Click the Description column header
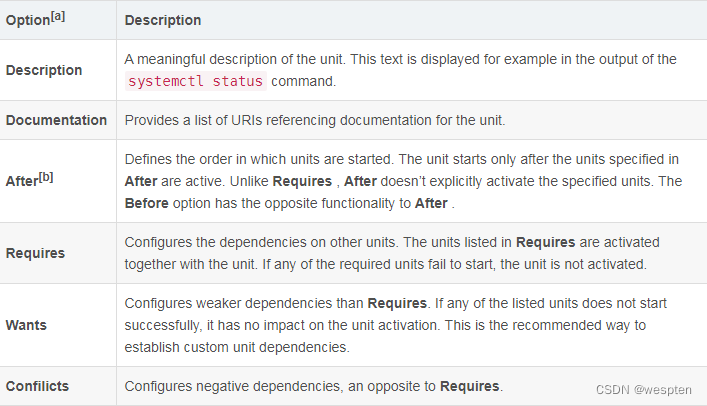Image resolution: width=707 pixels, height=406 pixels. 163,20
